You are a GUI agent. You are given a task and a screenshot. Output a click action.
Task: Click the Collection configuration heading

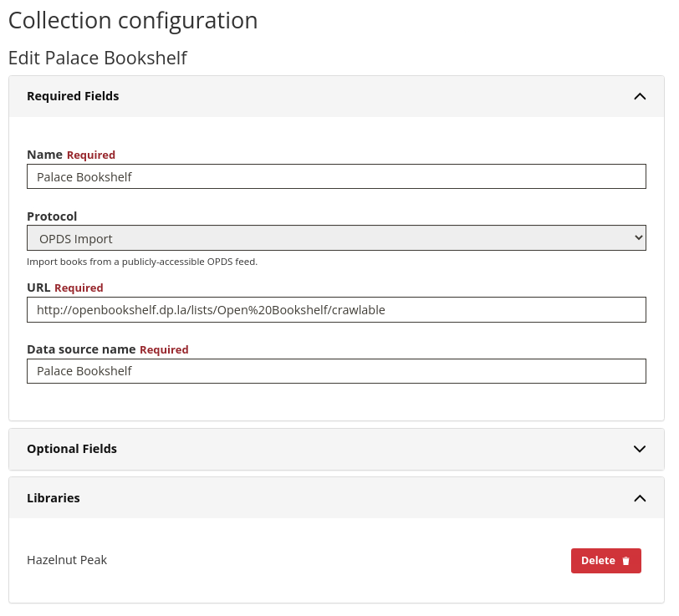click(x=133, y=20)
